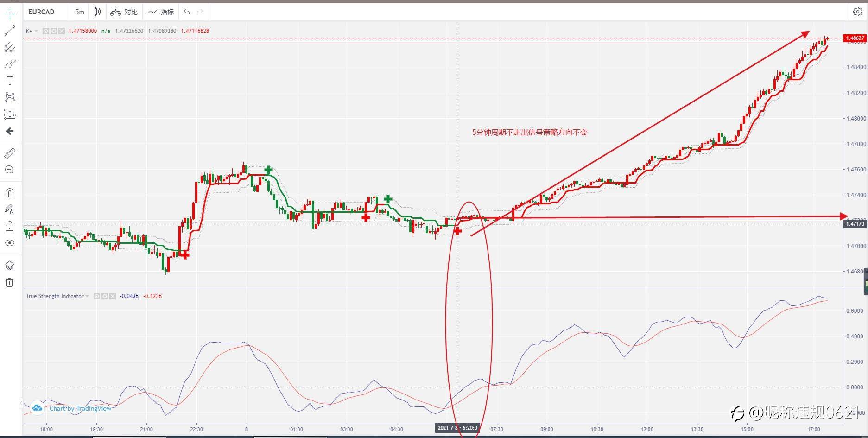Select the text annotation tool
Viewport: 868px width, 438px height.
pyautogui.click(x=10, y=81)
